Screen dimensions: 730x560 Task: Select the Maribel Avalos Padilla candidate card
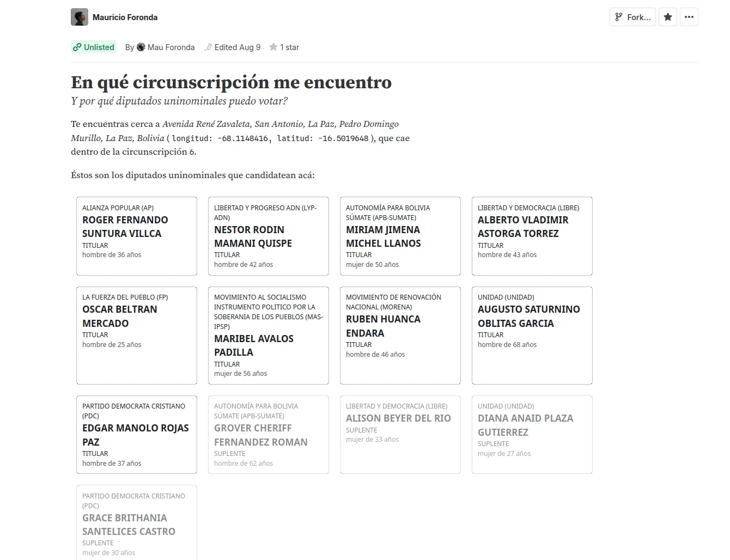click(268, 336)
